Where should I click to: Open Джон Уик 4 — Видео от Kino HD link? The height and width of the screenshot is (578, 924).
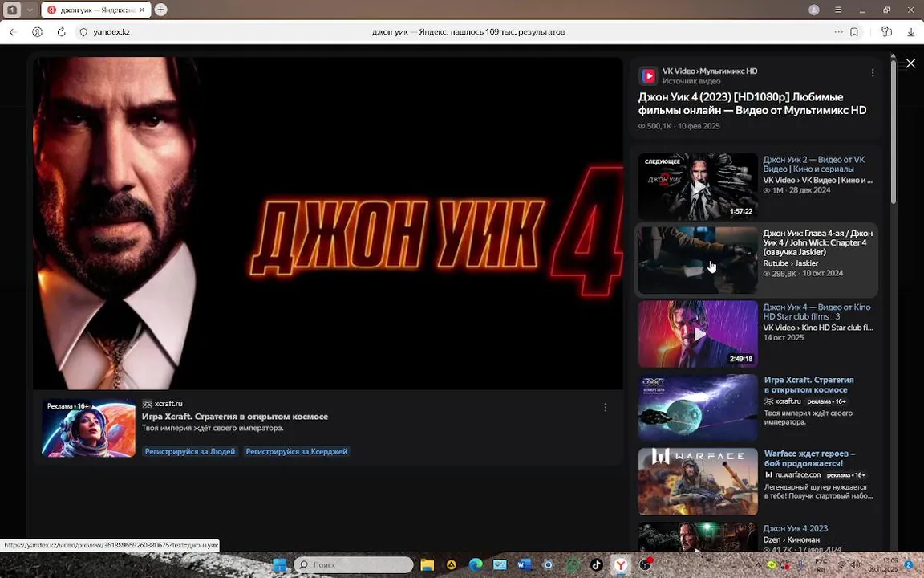pos(817,311)
